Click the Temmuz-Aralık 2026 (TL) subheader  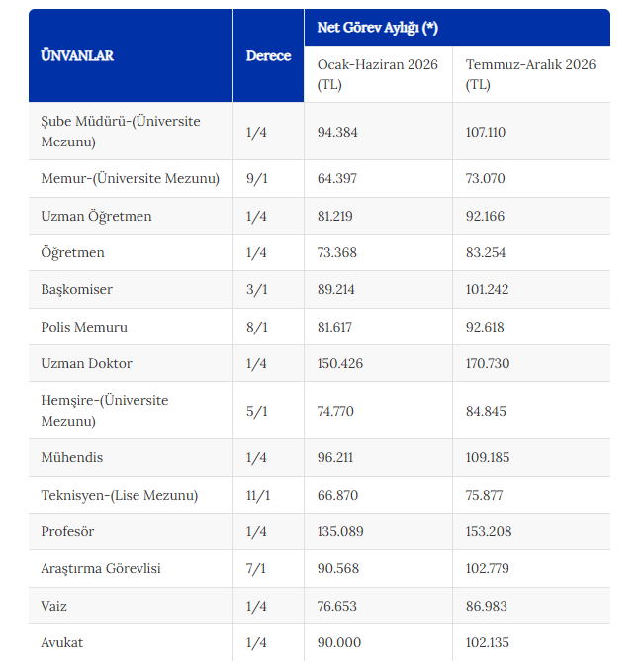pyautogui.click(x=530, y=74)
